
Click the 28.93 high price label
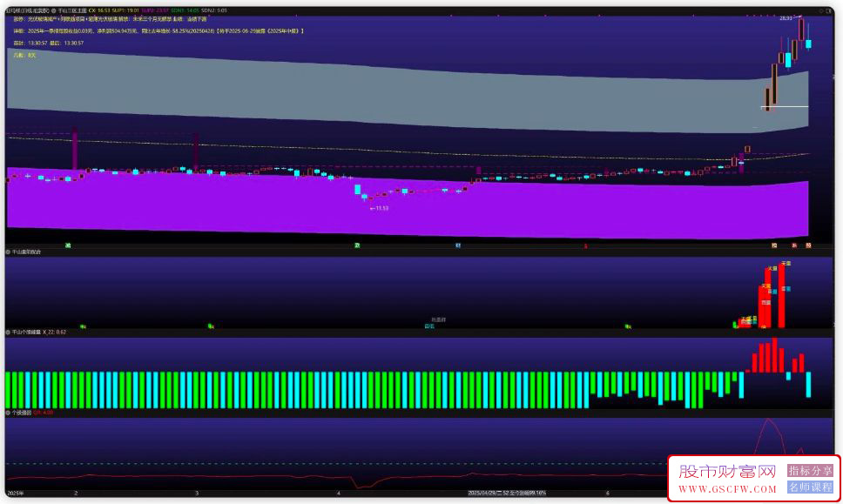click(x=786, y=18)
